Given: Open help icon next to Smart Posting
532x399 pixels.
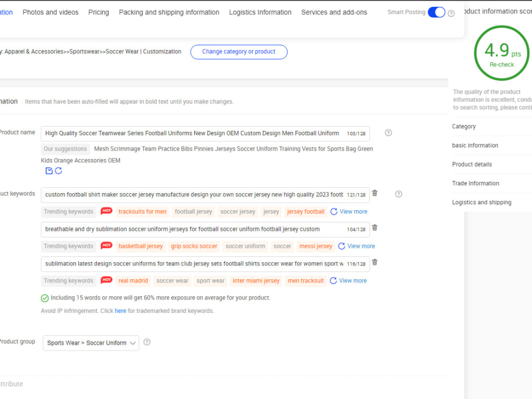Looking at the screenshot, I should tap(451, 14).
